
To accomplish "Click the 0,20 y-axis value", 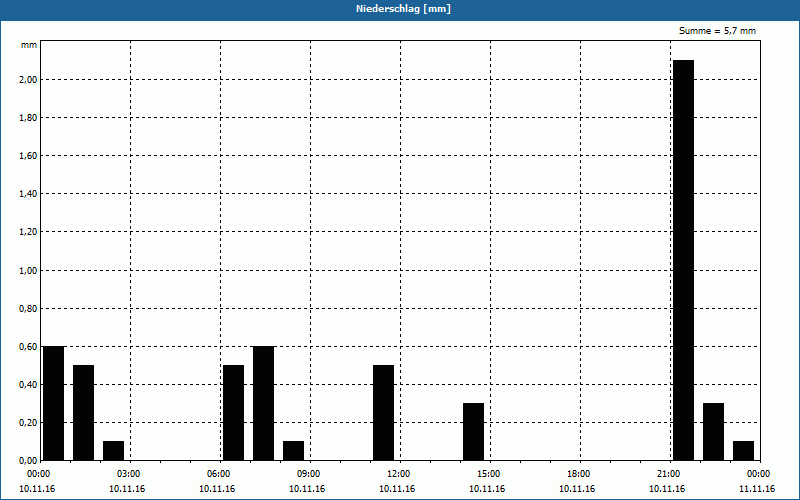I will tap(29, 423).
